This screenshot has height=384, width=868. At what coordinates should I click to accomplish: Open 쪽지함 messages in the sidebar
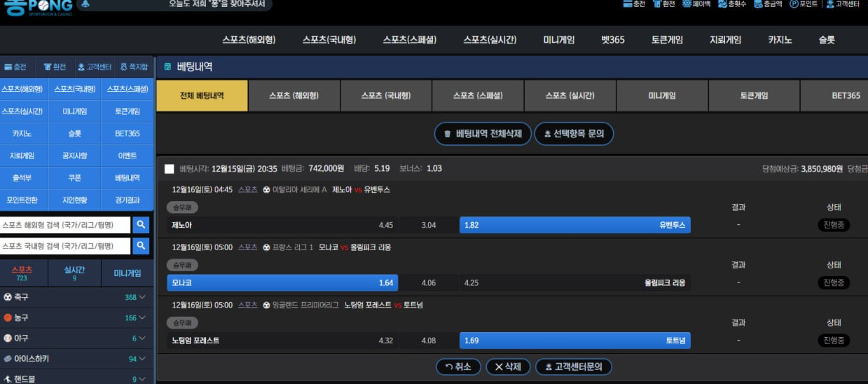click(134, 67)
